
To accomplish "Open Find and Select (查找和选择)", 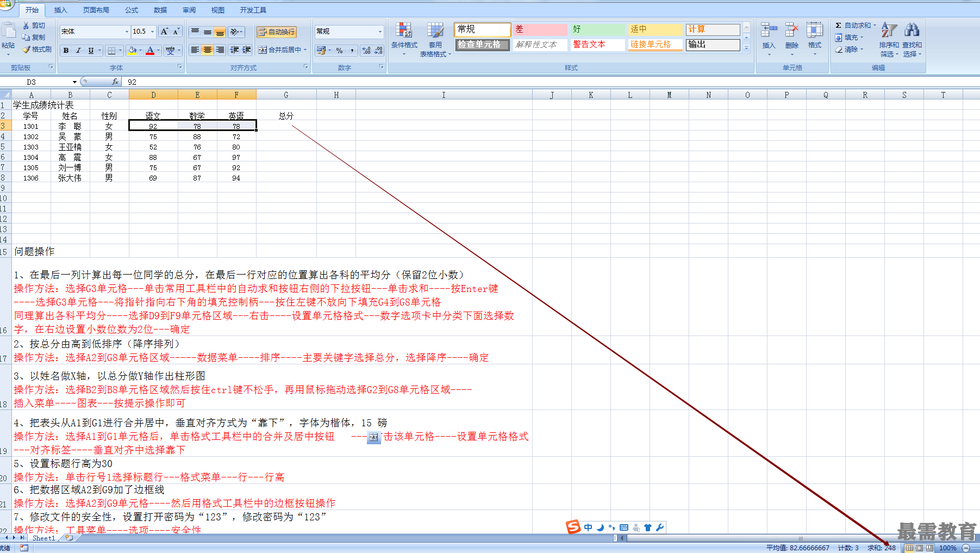I will tap(912, 40).
